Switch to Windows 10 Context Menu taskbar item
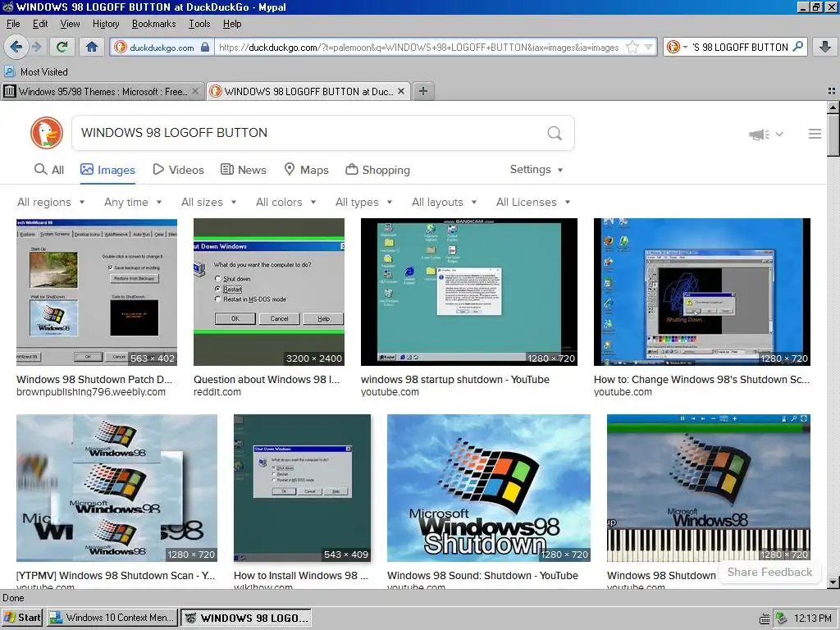 (112, 618)
